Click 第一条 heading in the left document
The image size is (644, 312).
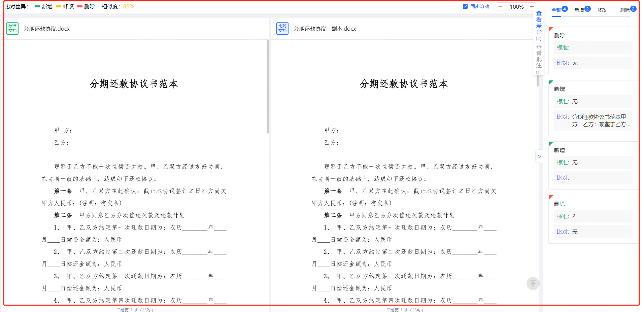coord(63,191)
